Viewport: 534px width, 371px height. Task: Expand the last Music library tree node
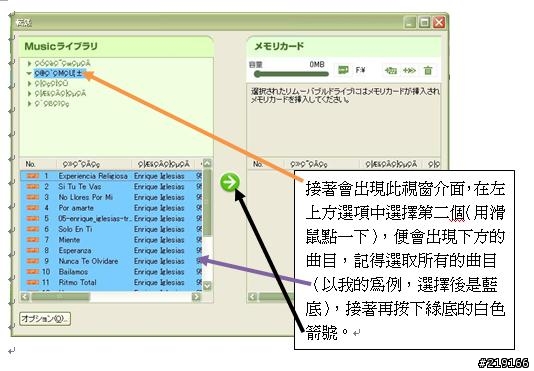tap(30, 103)
